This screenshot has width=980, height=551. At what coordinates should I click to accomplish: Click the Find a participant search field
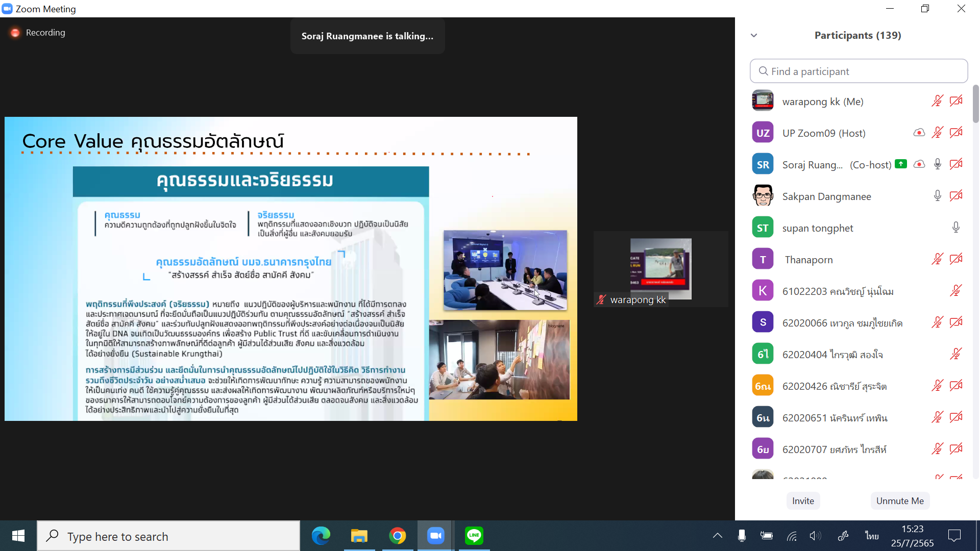click(859, 71)
